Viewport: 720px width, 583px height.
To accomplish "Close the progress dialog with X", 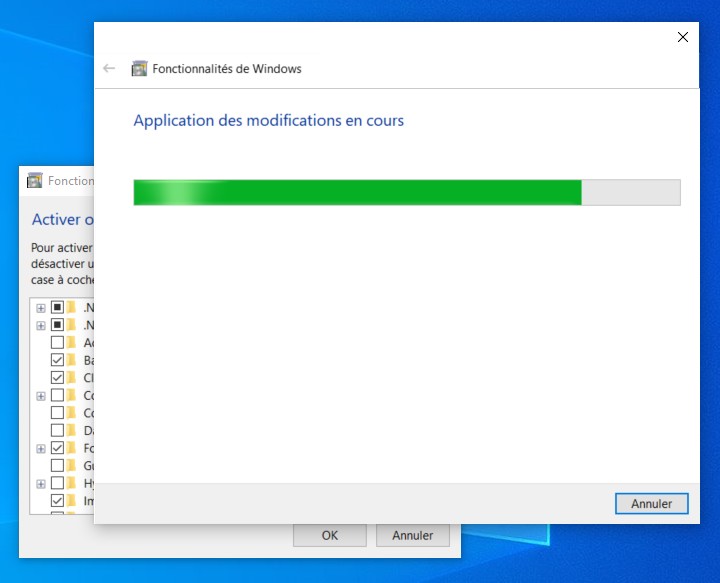I will [x=683, y=37].
